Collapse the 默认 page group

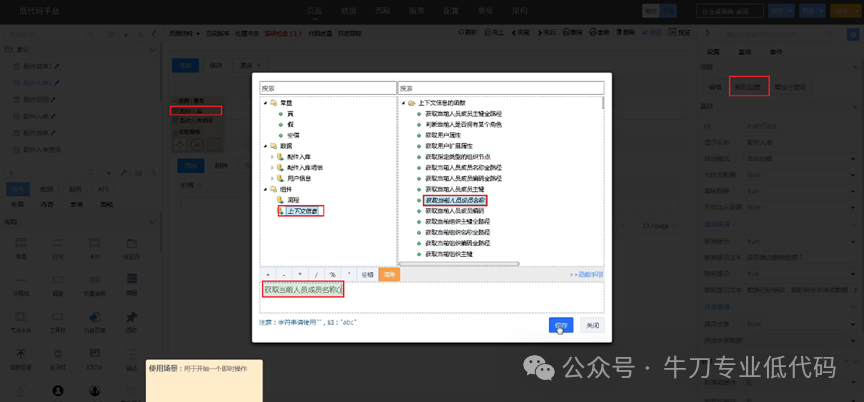pos(153,50)
